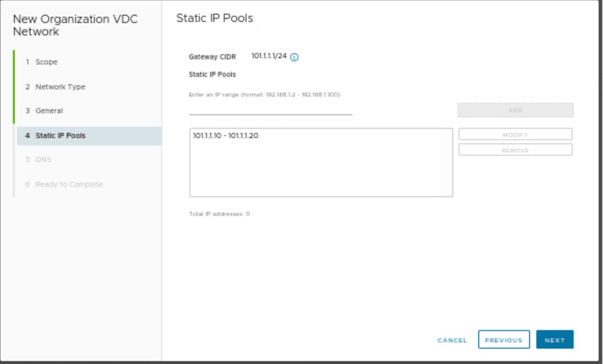Click the REMOVE button

[515, 150]
